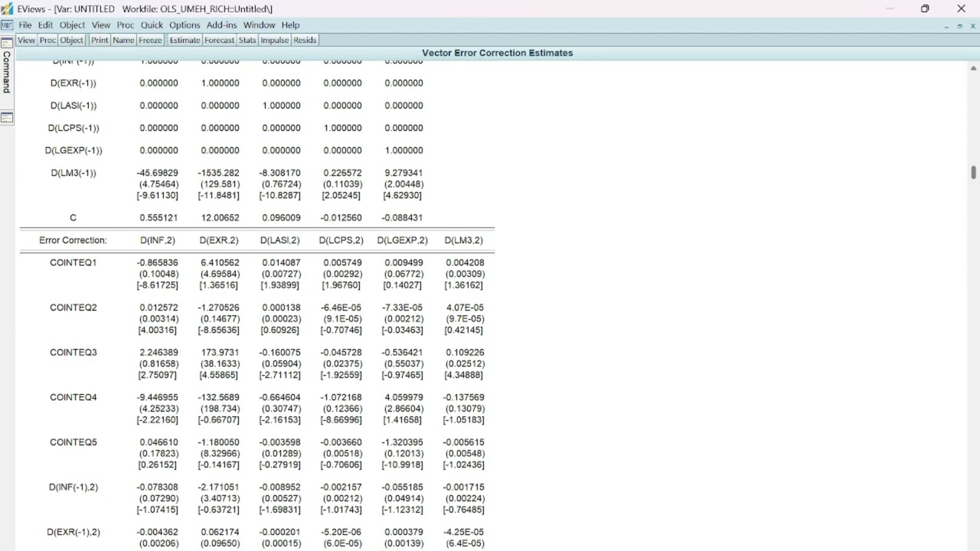Image resolution: width=980 pixels, height=551 pixels.
Task: Click the Error Correction: header label
Action: (x=73, y=240)
